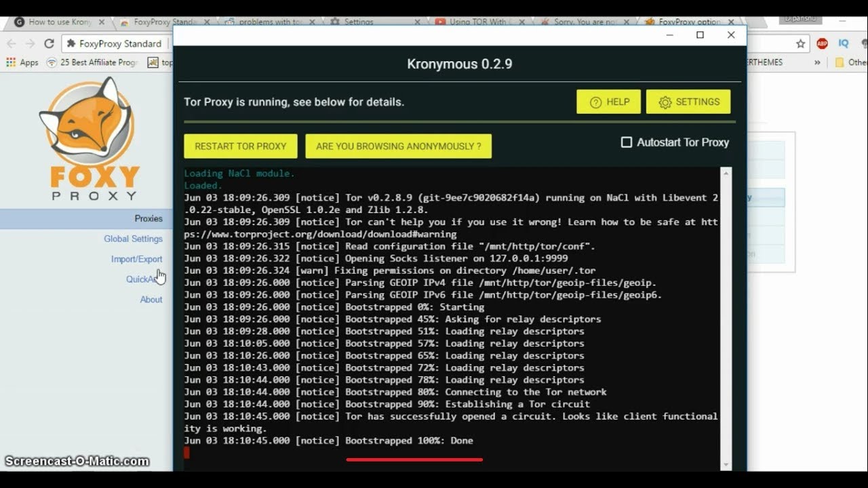Open the Other bookmarks folder
868x488 pixels.
[851, 62]
